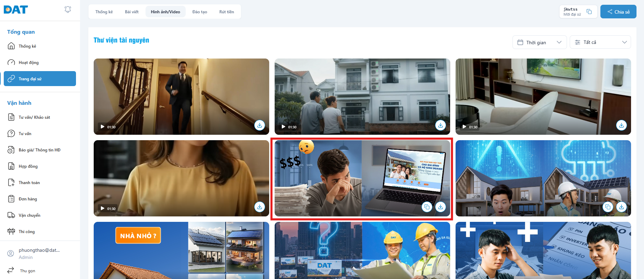Download the couple outside house video
This screenshot has width=644, height=279.
coord(441,125)
